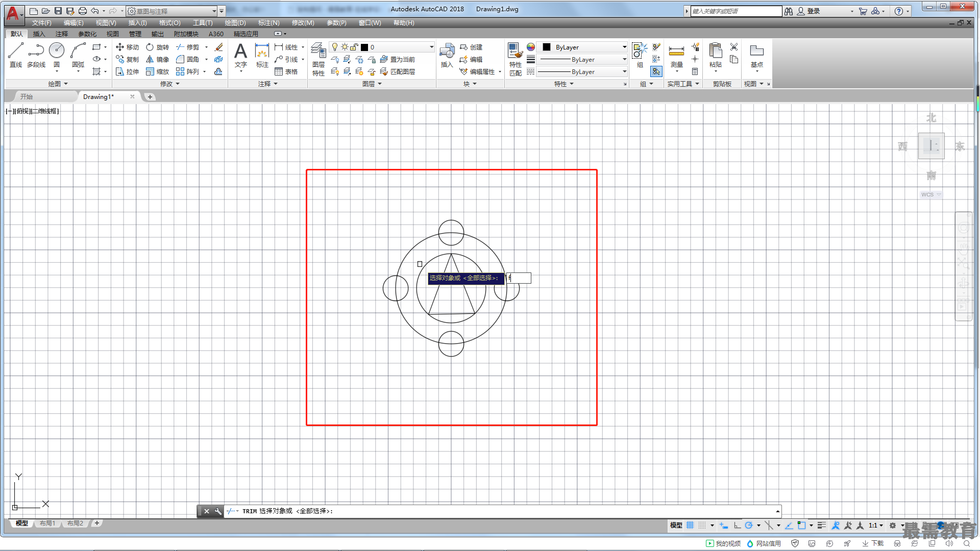Click the WCS coordinate system label

coord(930,194)
